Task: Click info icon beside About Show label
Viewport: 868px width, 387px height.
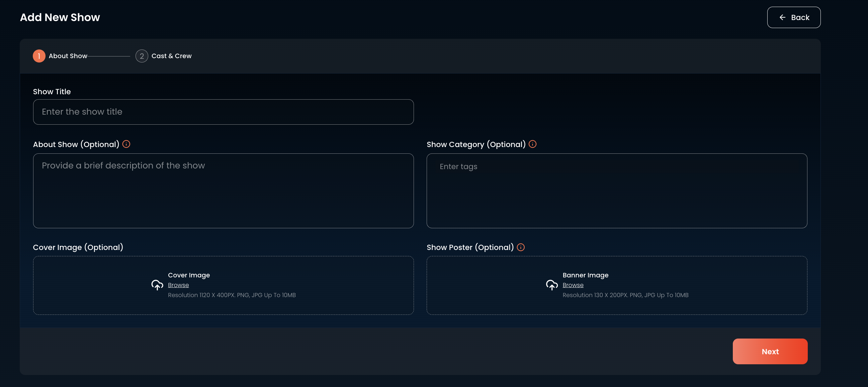Action: [126, 144]
